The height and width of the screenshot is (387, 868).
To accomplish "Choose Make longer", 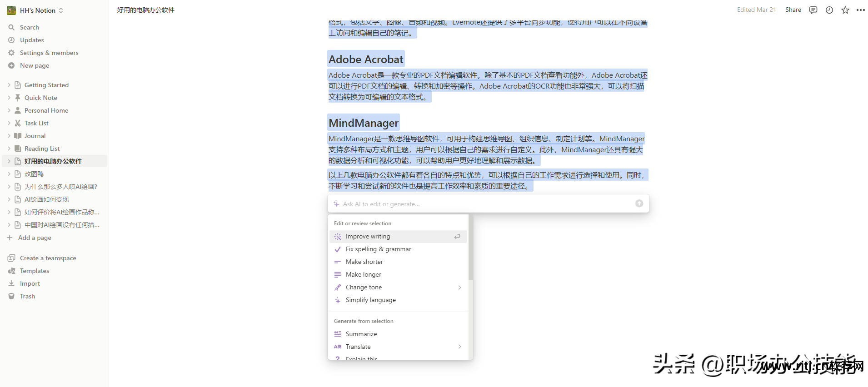I will click(398, 274).
